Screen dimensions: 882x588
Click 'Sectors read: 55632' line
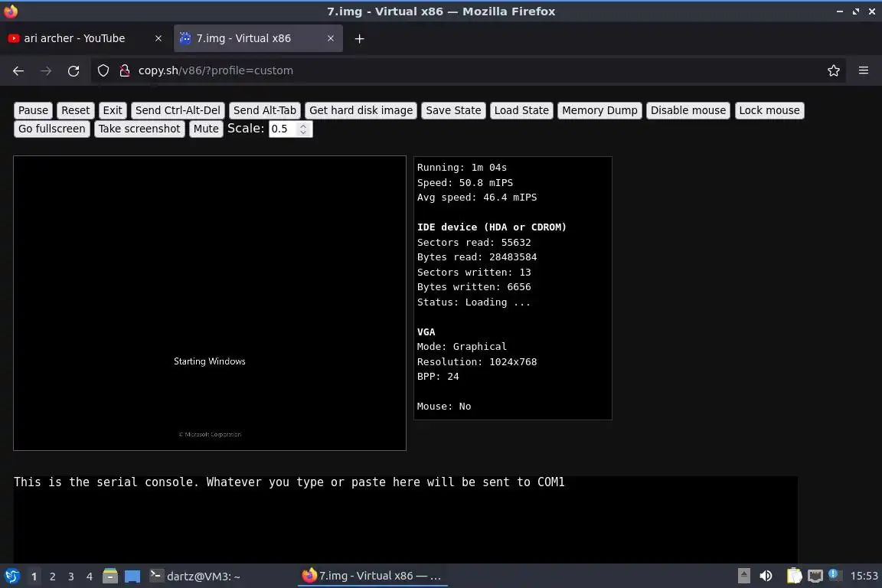pos(474,243)
